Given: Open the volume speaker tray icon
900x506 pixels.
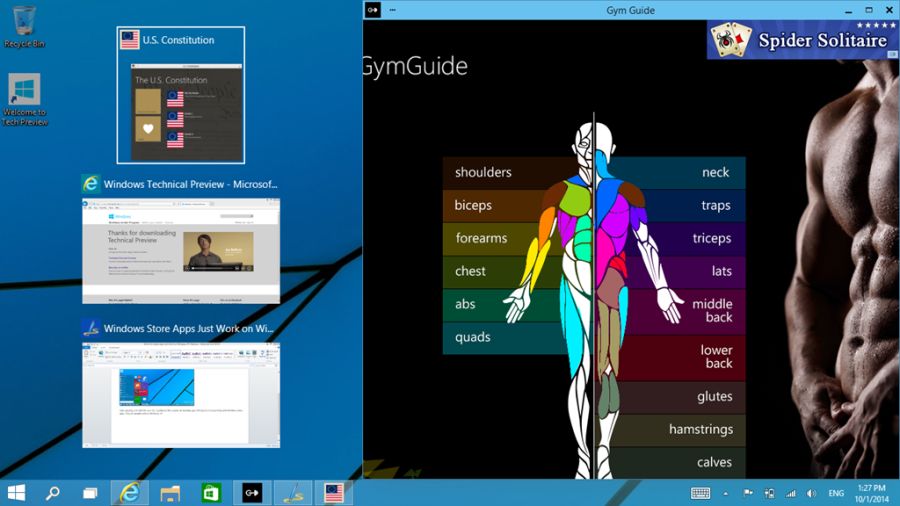Looking at the screenshot, I should click(812, 493).
